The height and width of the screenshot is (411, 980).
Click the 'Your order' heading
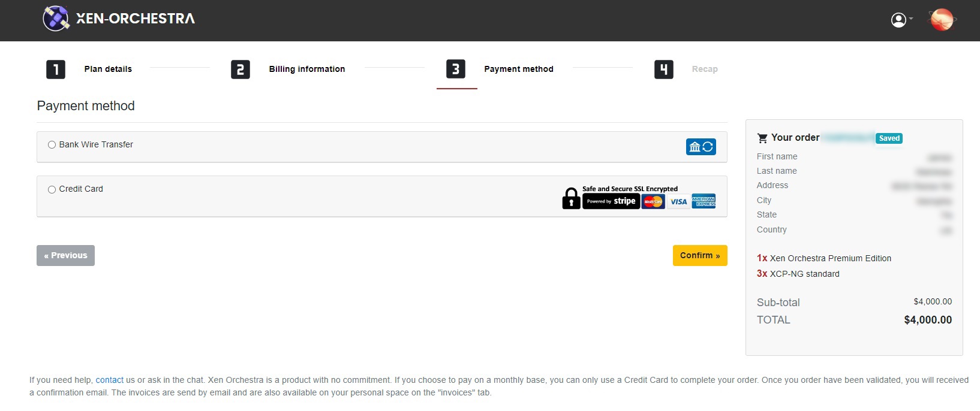tap(795, 138)
